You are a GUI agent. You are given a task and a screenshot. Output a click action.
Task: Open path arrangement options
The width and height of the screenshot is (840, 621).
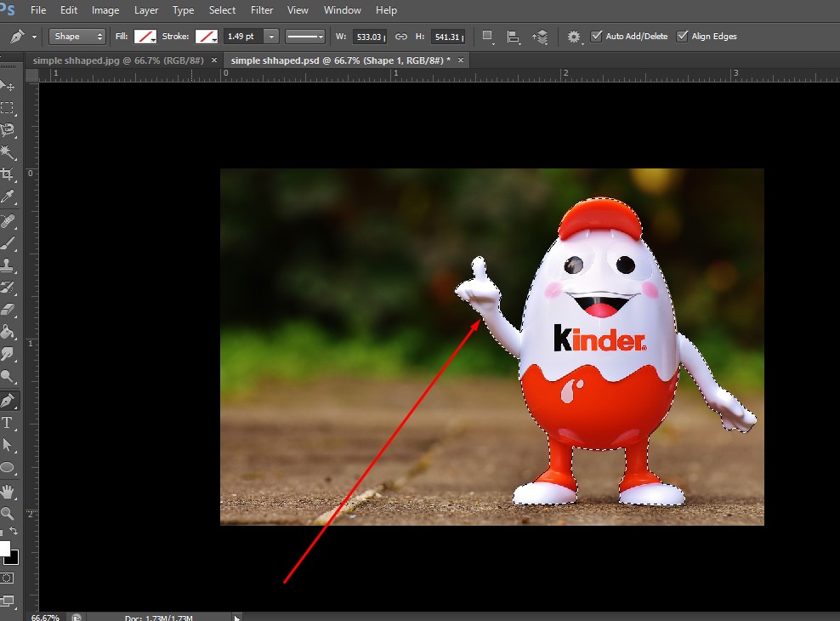(x=540, y=37)
